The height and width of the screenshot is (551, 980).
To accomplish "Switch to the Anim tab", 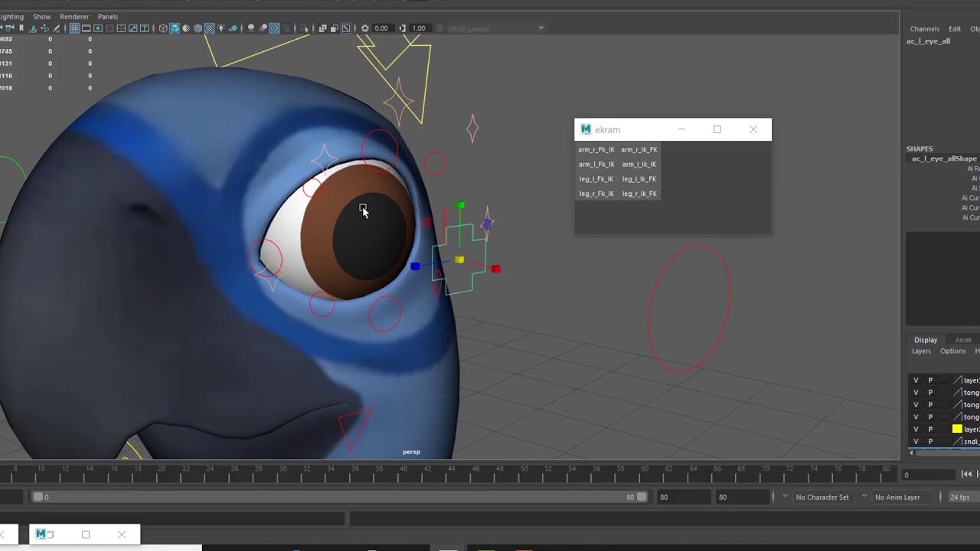I will (963, 339).
